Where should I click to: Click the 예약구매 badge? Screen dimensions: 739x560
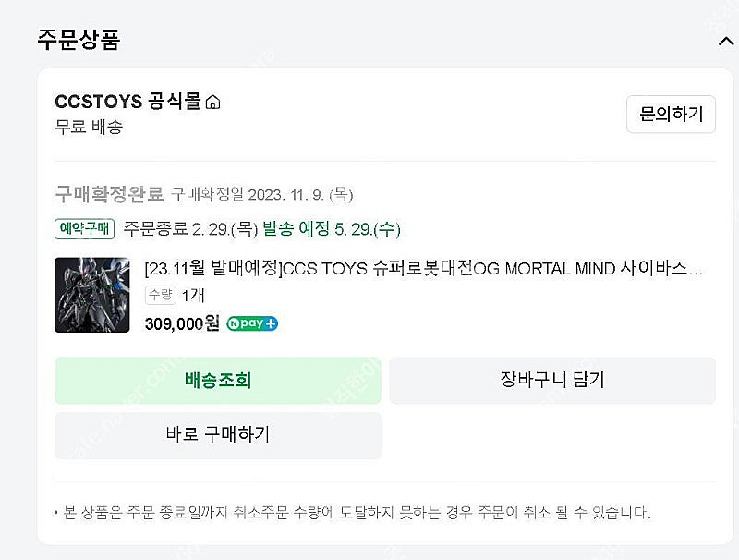pyautogui.click(x=84, y=228)
